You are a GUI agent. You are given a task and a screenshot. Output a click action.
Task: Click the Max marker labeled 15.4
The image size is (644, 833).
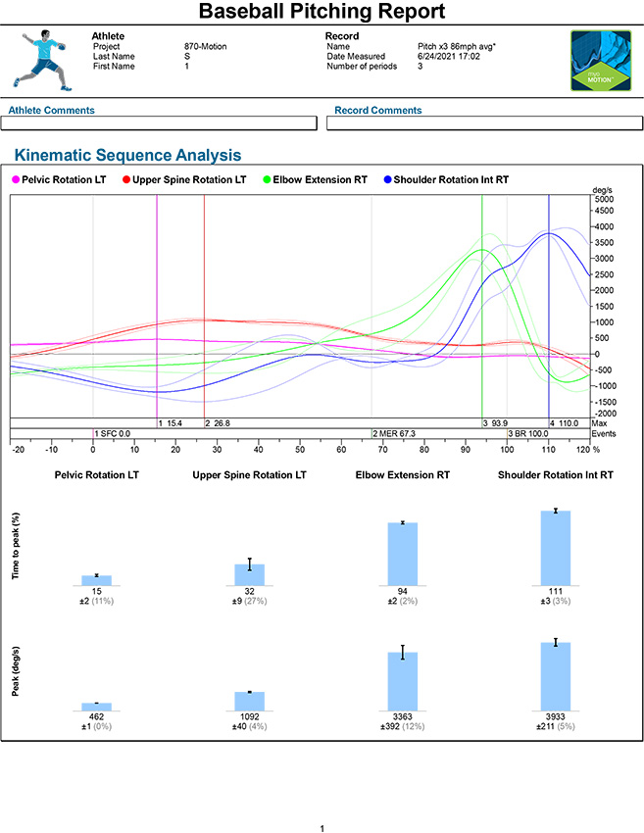(x=171, y=423)
